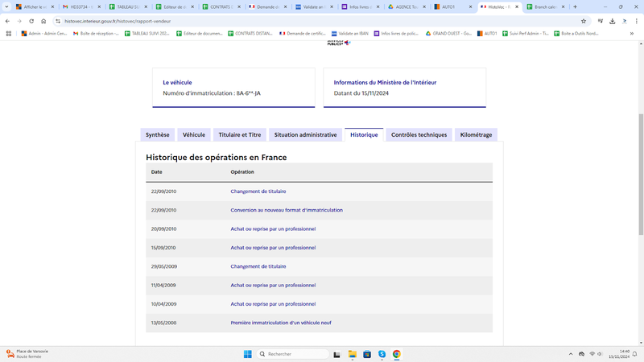Click Conversion au nouveau format d'immatriculation

tap(287, 210)
